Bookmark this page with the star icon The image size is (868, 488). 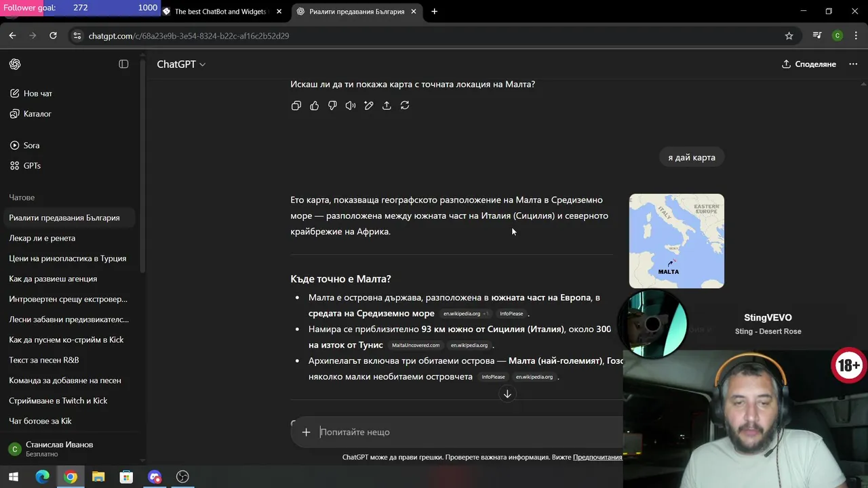click(x=789, y=36)
